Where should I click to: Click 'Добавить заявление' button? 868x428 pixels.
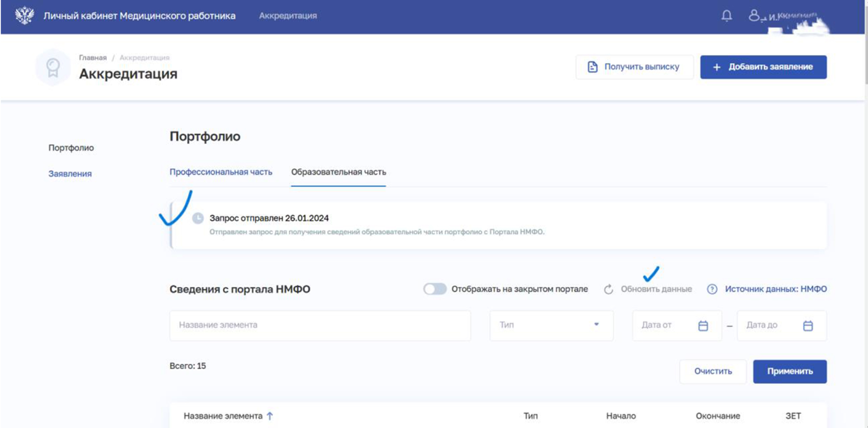click(x=763, y=67)
